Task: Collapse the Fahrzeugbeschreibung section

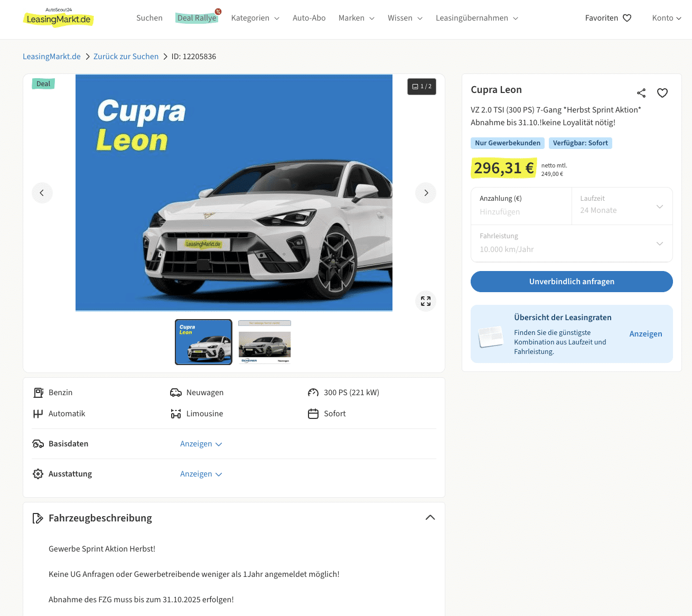Action: [431, 518]
